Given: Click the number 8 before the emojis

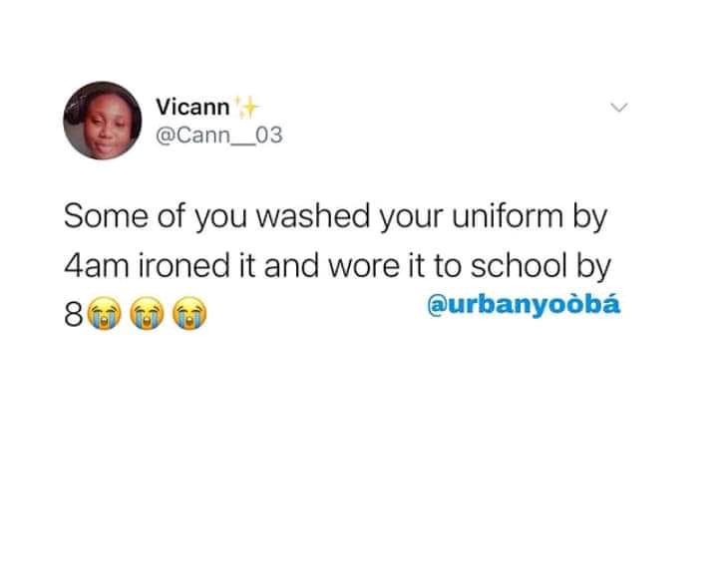Looking at the screenshot, I should [x=74, y=315].
